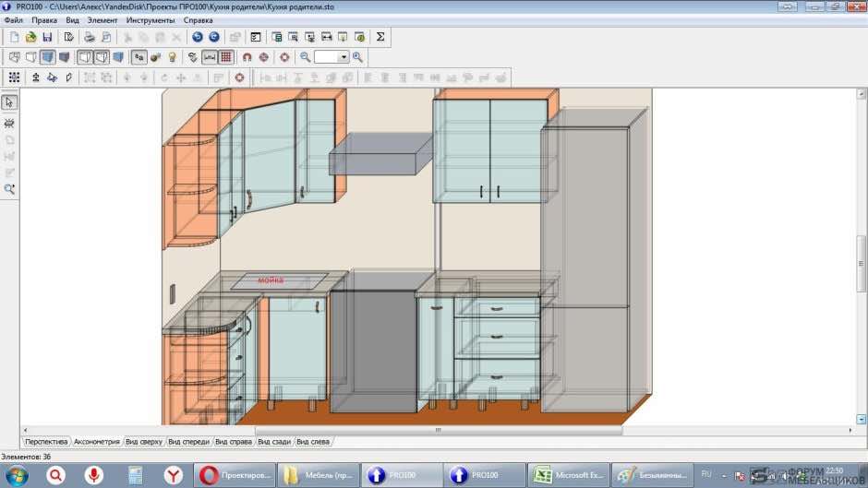This screenshot has height=488, width=868.
Task: Click the Save floppy disk icon
Action: click(47, 37)
